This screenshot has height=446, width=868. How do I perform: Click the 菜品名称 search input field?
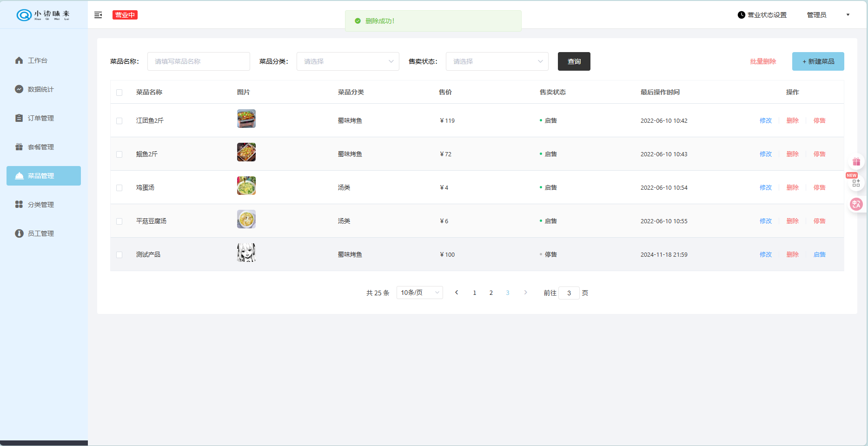tap(199, 61)
